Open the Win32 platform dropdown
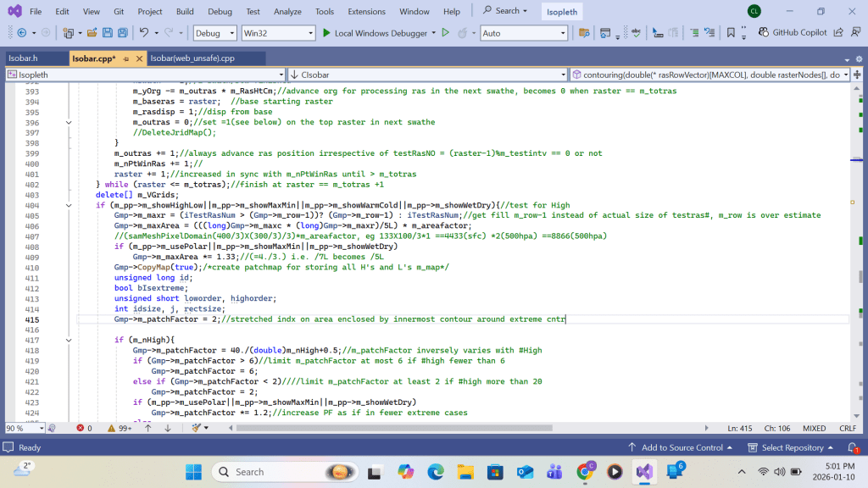 (x=276, y=33)
